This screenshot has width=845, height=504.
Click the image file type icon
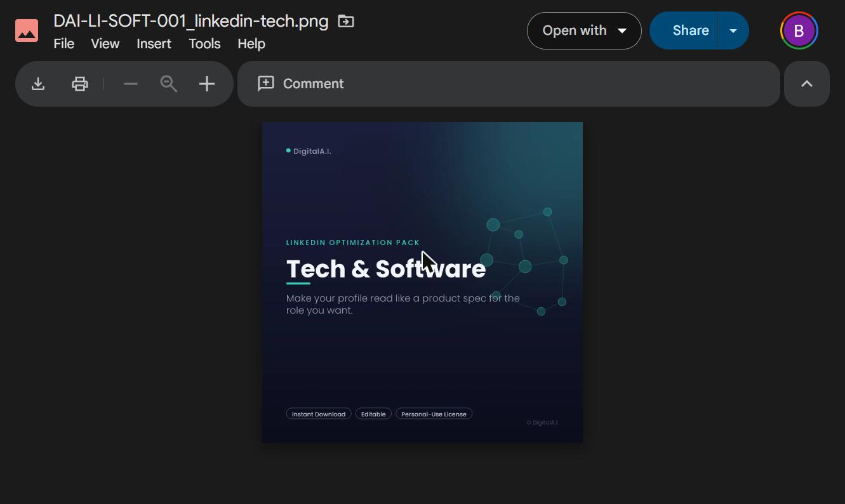pos(27,30)
